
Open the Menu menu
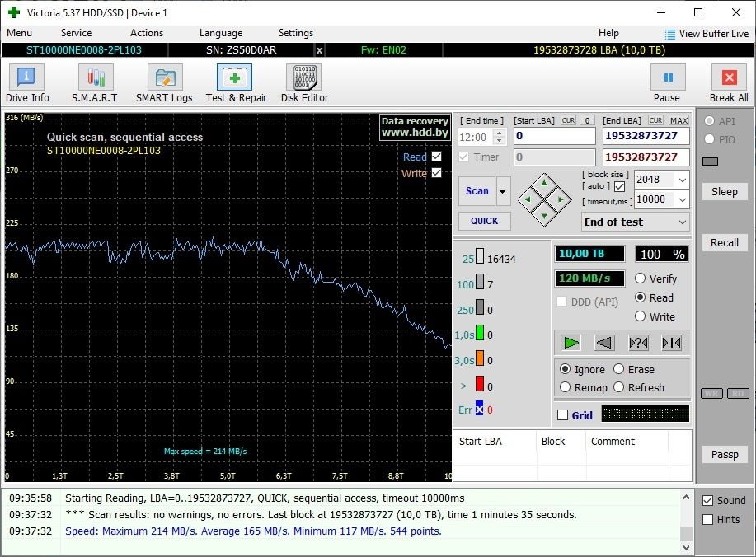coord(19,33)
